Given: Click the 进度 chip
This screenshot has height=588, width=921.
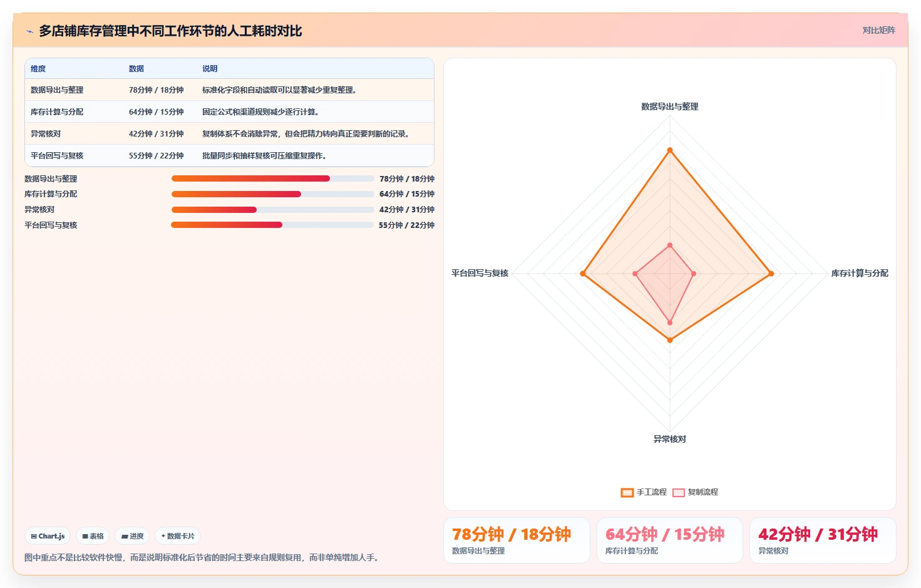Looking at the screenshot, I should (132, 536).
